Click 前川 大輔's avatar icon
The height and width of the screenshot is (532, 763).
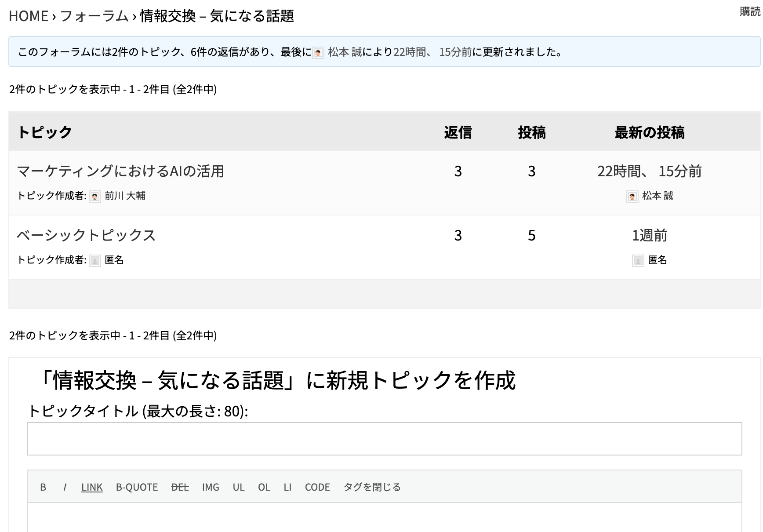click(x=95, y=197)
